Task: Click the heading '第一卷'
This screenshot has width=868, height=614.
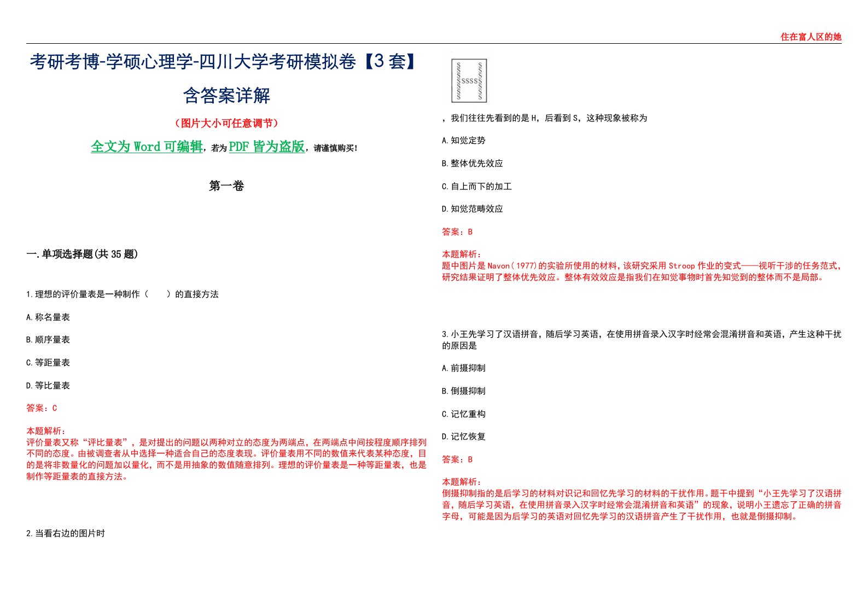Action: [x=226, y=186]
